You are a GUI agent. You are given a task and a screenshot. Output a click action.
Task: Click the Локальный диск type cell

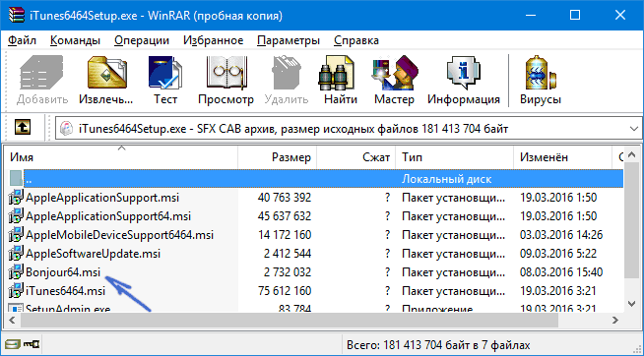coord(446,179)
